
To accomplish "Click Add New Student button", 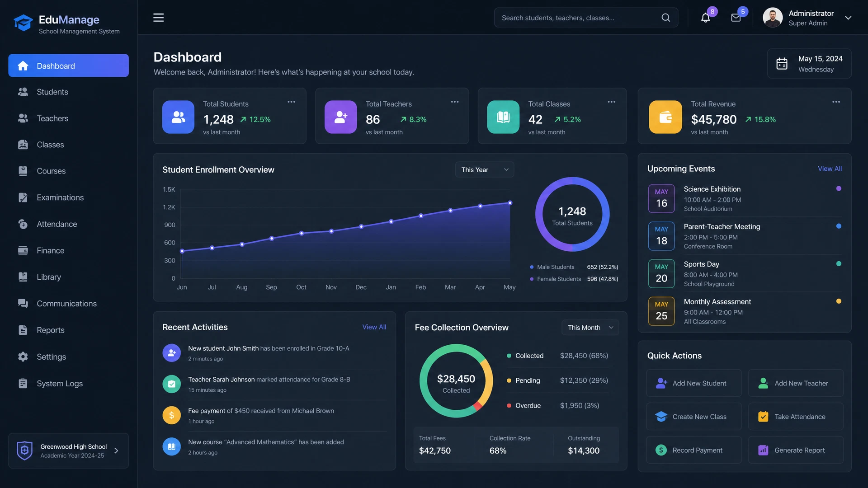I will coord(694,383).
